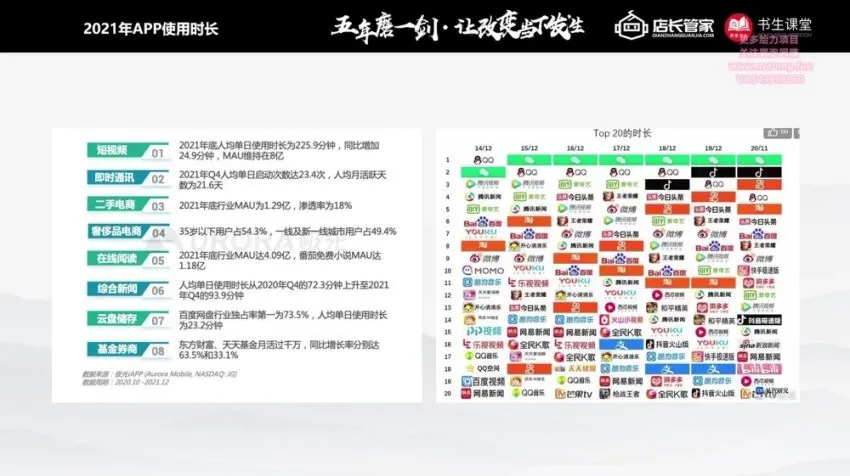
Task: Click text 2021年底行业MAU为1.29亿，渗透率为18%
Action: click(x=265, y=205)
